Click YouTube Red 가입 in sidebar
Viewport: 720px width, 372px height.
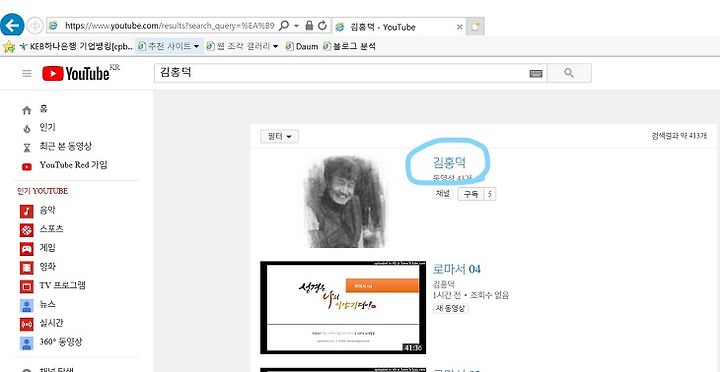(x=73, y=164)
